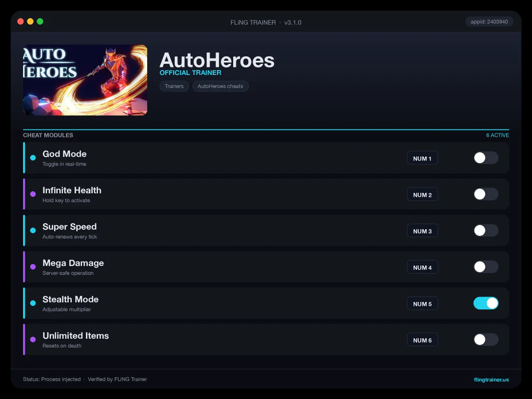Open the AutoHeroes cheats tag
The image size is (532, 399).
tap(220, 86)
